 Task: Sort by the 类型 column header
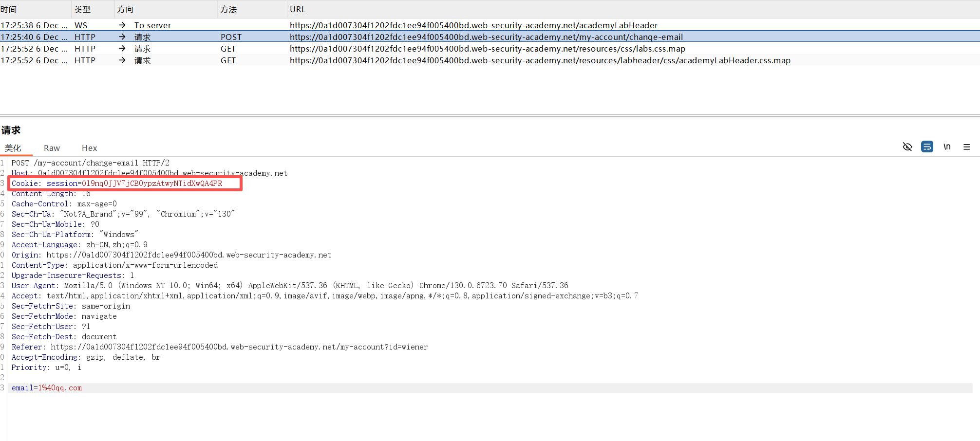[x=82, y=9]
